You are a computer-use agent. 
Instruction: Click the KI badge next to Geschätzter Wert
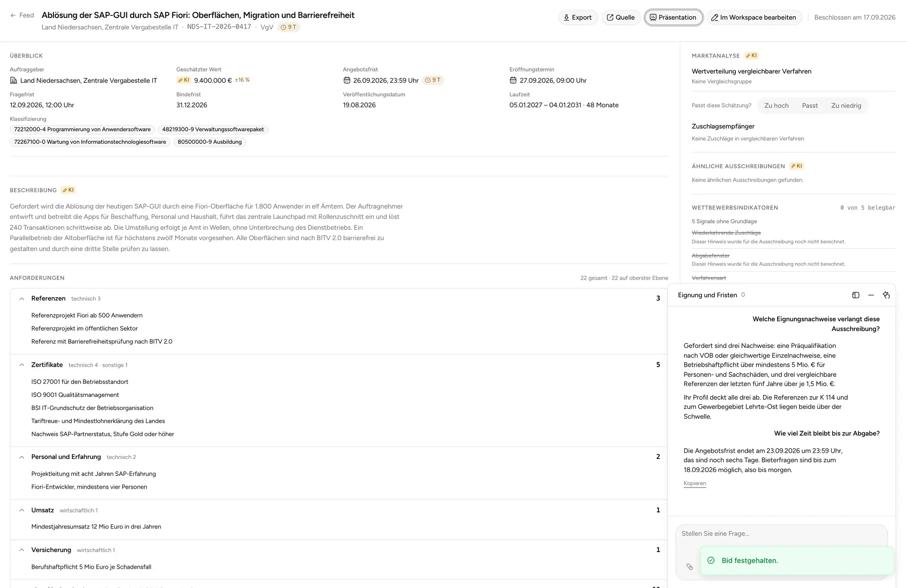184,80
